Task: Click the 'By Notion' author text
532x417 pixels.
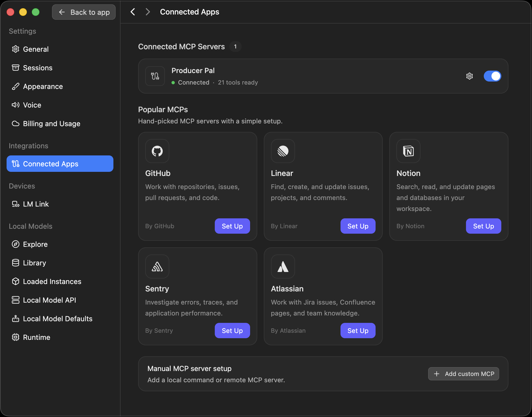Action: click(410, 226)
